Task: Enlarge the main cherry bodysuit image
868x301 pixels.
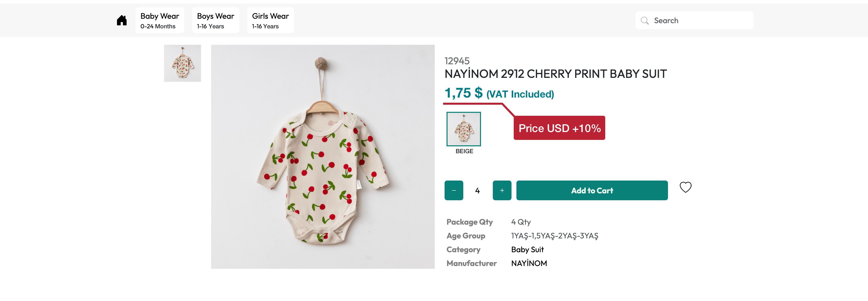Action: tap(323, 157)
